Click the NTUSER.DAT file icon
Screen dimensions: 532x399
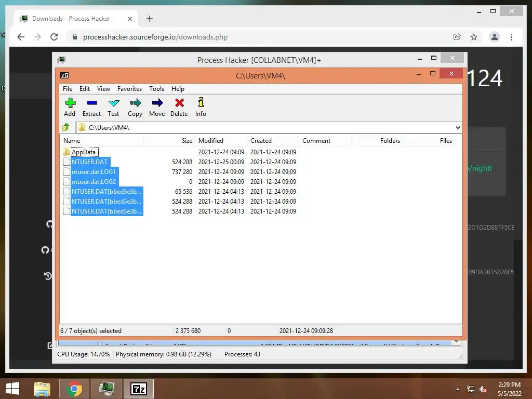click(x=66, y=162)
